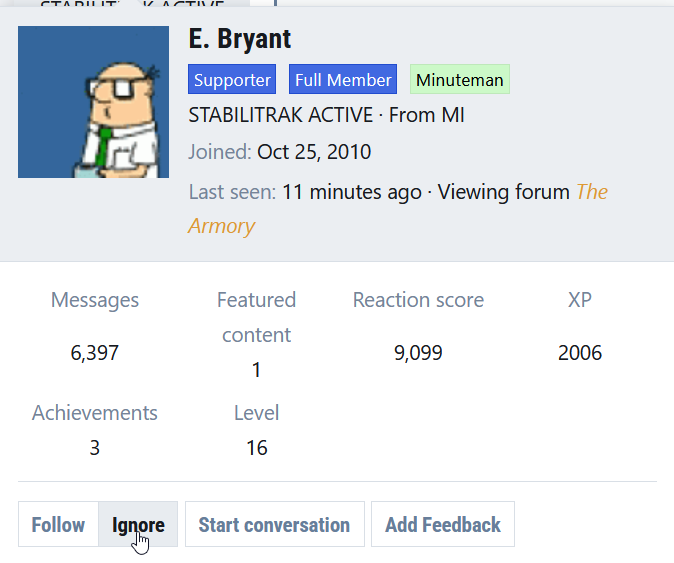
Task: Click the Level stat label
Action: click(x=256, y=413)
